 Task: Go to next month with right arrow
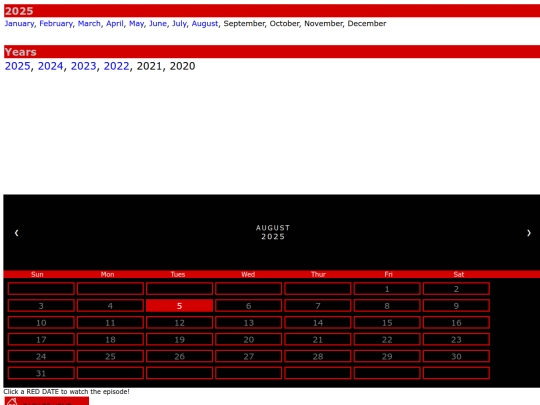pos(529,233)
